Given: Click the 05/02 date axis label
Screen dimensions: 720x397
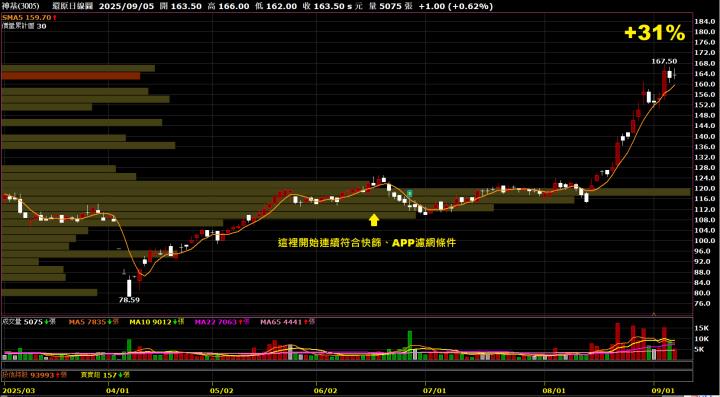Looking at the screenshot, I should tap(222, 390).
